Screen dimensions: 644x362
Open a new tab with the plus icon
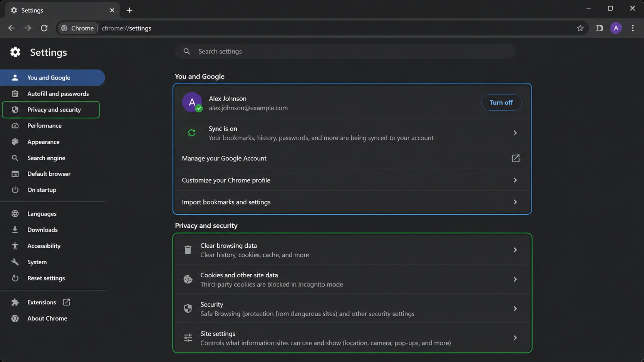point(129,10)
